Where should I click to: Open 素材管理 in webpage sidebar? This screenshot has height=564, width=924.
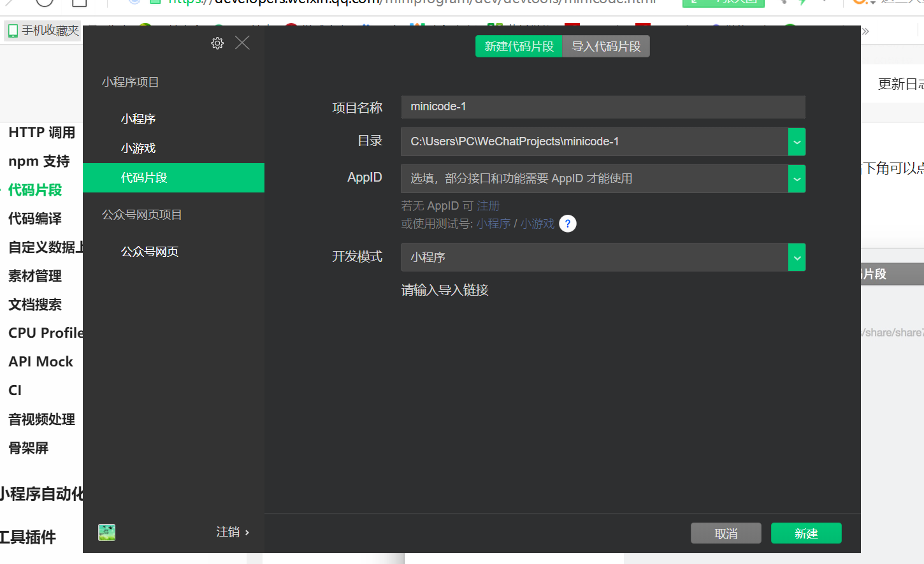click(35, 276)
